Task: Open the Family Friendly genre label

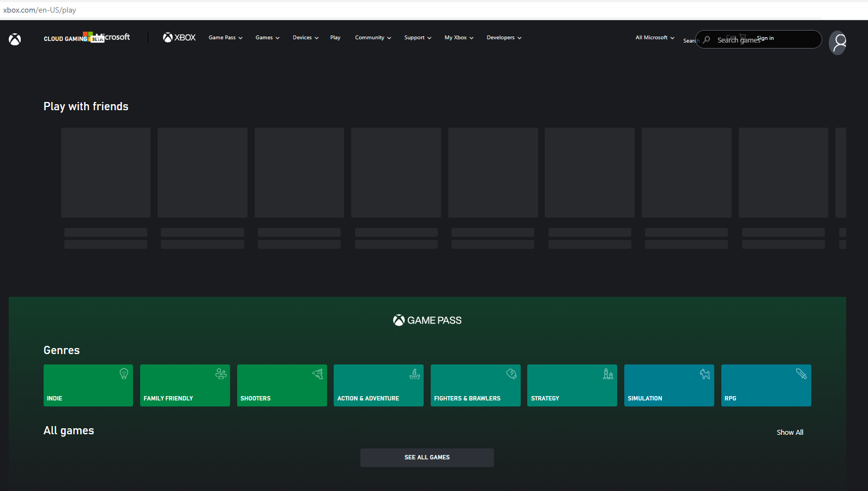Action: tap(168, 398)
